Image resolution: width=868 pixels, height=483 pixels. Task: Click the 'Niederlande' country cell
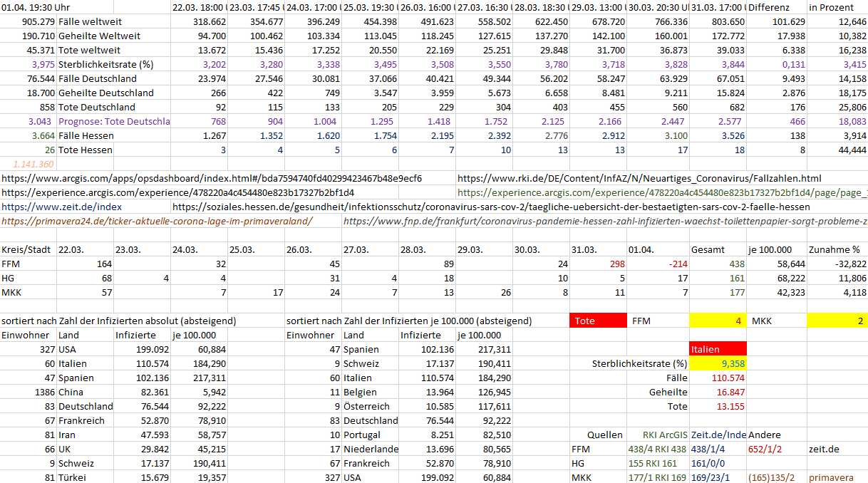pos(371,449)
